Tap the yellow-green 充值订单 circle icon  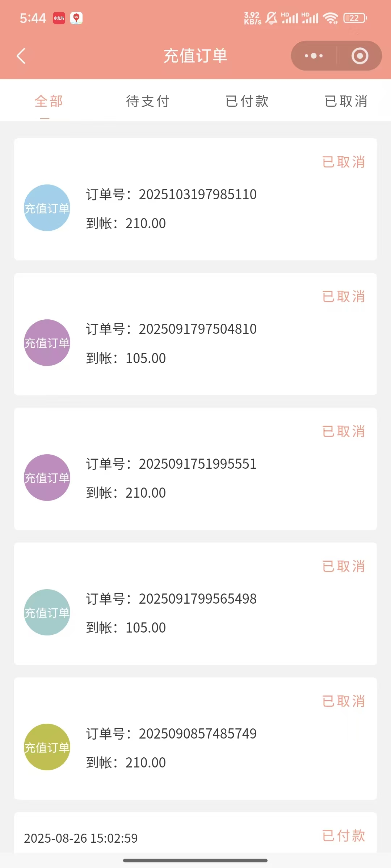point(47,747)
